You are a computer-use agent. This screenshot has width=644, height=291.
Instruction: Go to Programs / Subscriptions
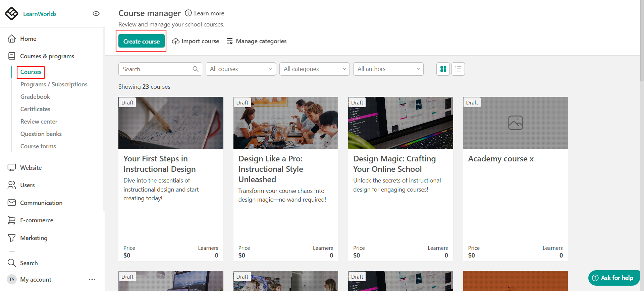click(x=54, y=84)
